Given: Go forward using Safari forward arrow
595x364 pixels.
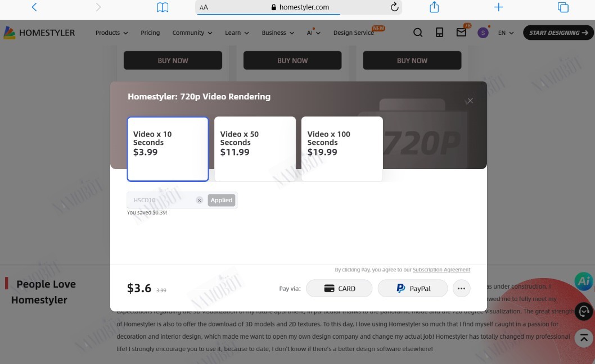Looking at the screenshot, I should [x=98, y=7].
